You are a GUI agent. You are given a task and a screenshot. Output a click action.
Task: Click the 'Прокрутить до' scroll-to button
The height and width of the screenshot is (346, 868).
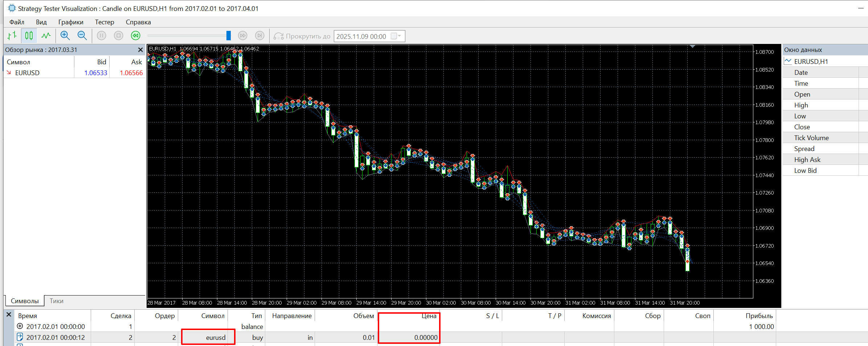click(x=302, y=36)
